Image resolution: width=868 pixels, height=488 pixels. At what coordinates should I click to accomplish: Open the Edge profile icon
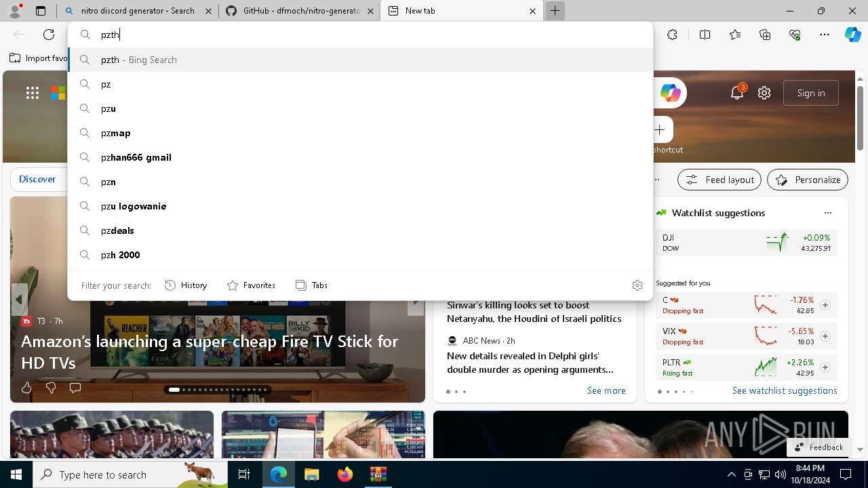tap(14, 11)
